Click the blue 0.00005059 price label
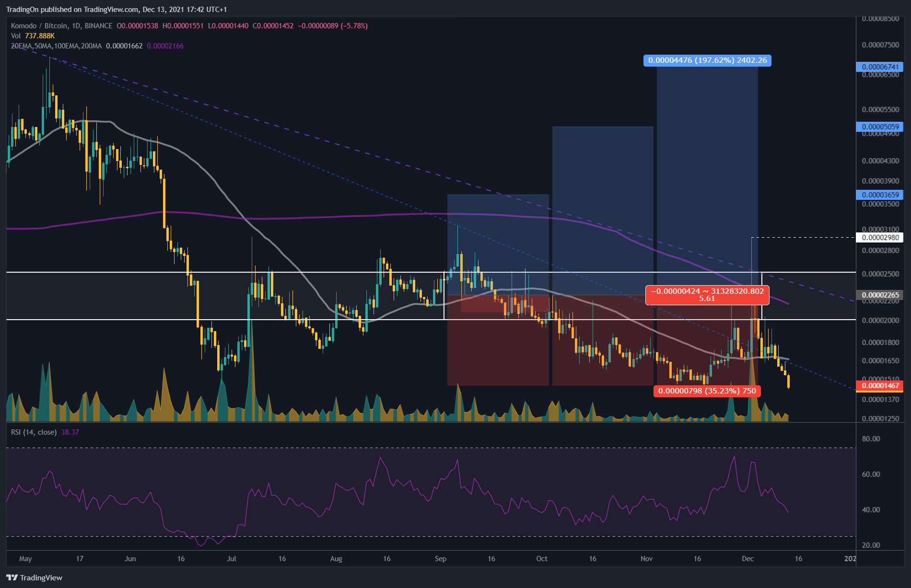 tap(879, 127)
